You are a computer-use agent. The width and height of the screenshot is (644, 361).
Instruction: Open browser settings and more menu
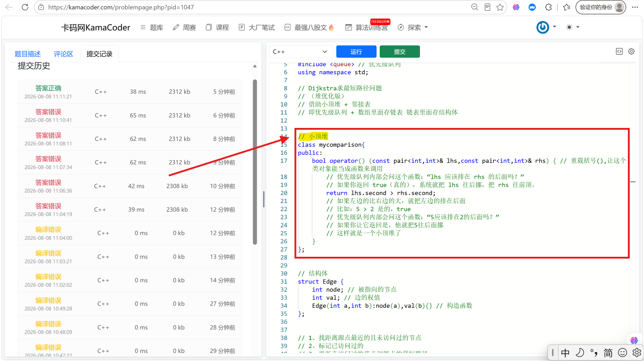[635, 7]
